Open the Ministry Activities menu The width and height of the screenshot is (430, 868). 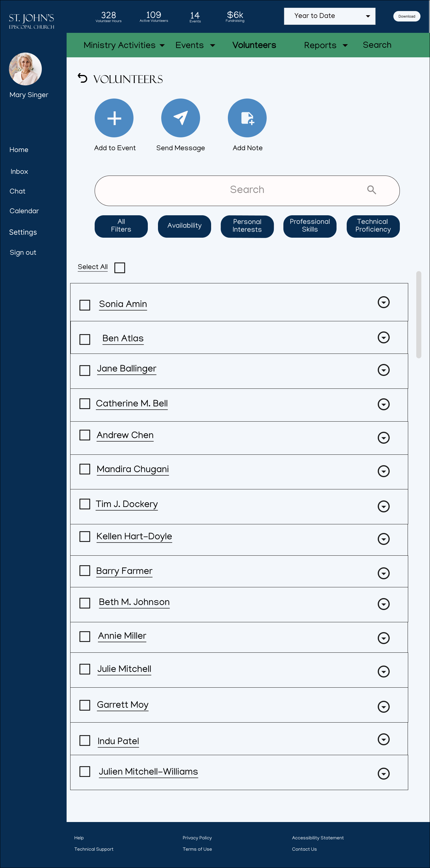[124, 45]
